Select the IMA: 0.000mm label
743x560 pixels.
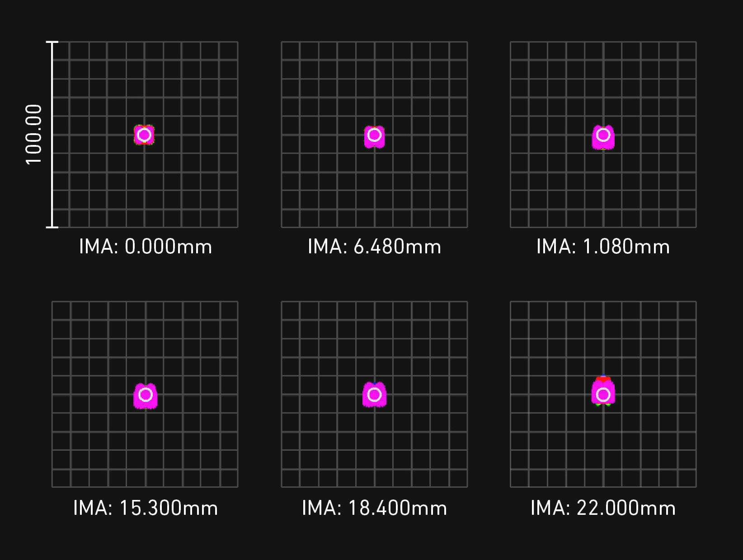pyautogui.click(x=146, y=247)
